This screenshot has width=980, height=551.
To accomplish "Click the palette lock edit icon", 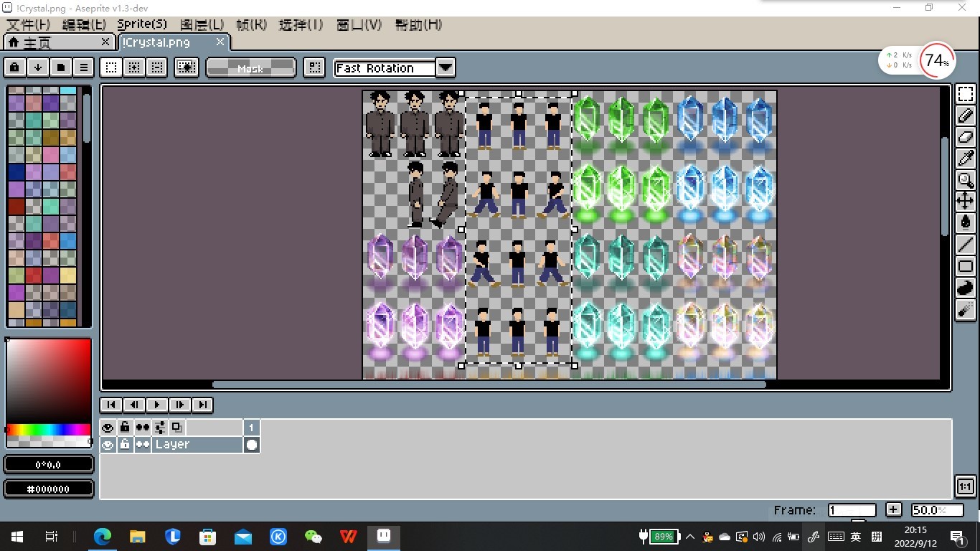I will pos(14,67).
